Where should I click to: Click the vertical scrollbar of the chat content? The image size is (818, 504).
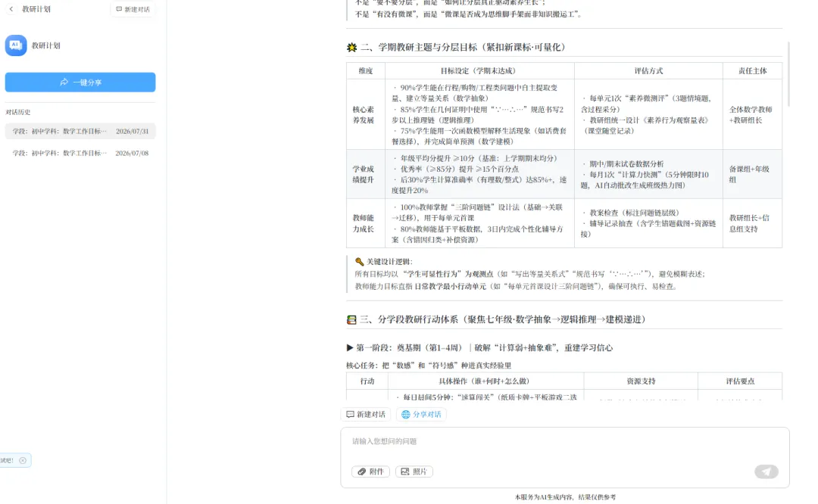(x=788, y=74)
